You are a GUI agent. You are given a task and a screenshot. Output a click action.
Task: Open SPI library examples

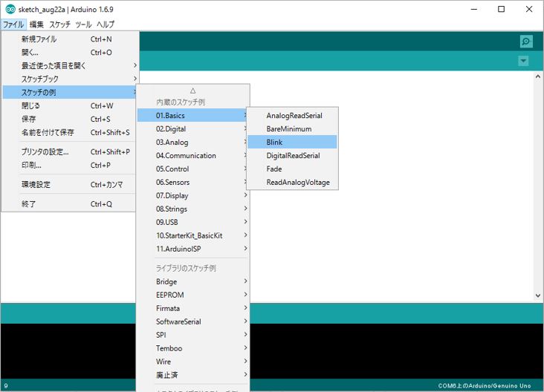tap(193, 335)
